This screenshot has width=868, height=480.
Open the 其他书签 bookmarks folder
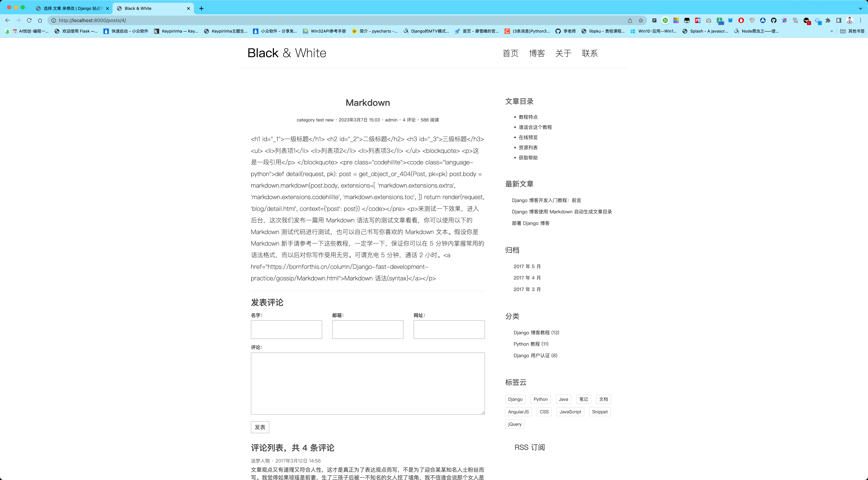[852, 31]
